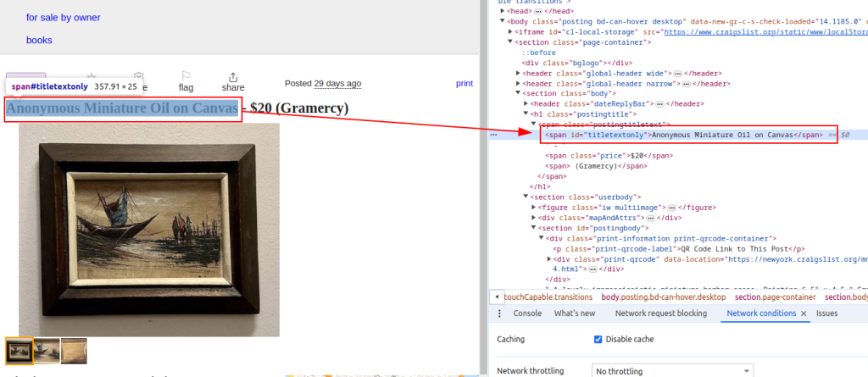Screen dimensions: 868x377
Task: Expand the head element node
Action: 503,11
